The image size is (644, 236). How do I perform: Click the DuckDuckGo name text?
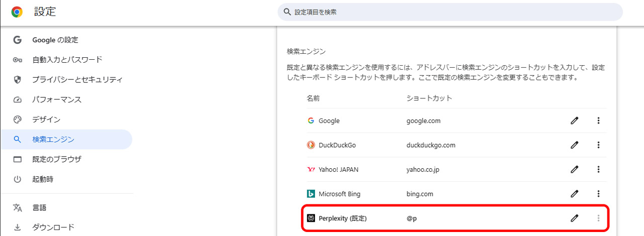[x=338, y=145]
